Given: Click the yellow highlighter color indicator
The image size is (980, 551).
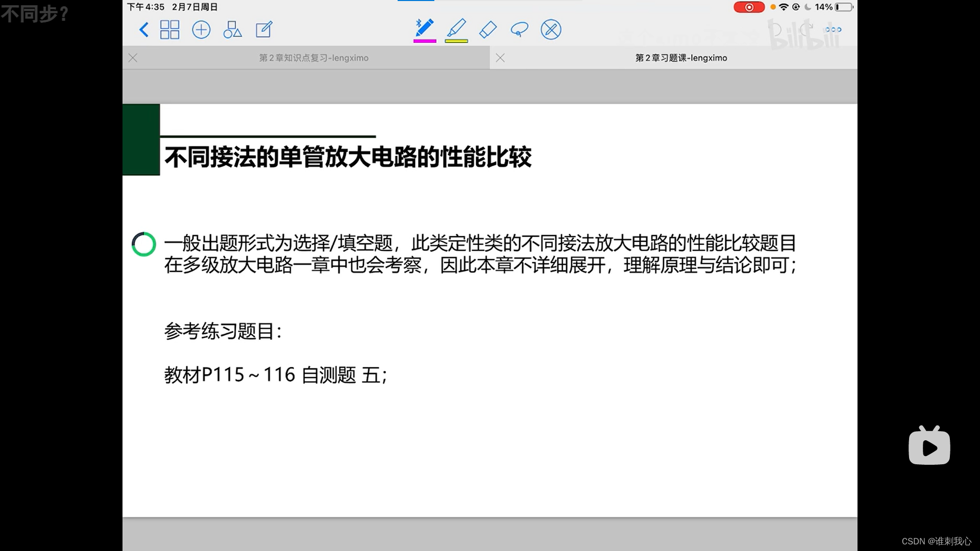Looking at the screenshot, I should pos(456,41).
